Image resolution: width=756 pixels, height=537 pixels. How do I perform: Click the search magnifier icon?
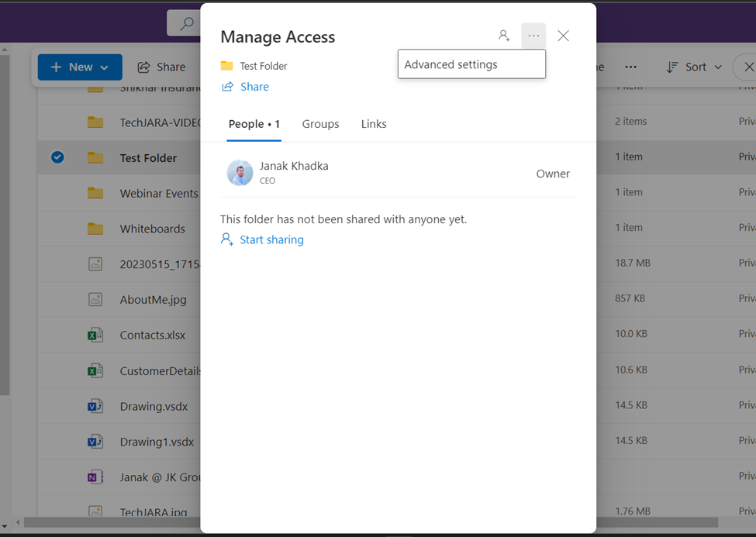186,23
